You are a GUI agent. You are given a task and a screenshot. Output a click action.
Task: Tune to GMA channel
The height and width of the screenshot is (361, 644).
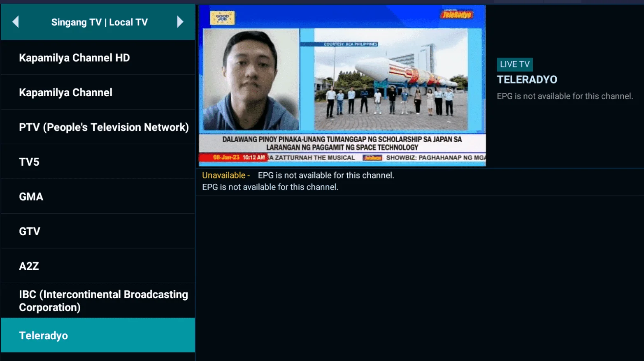tap(98, 197)
